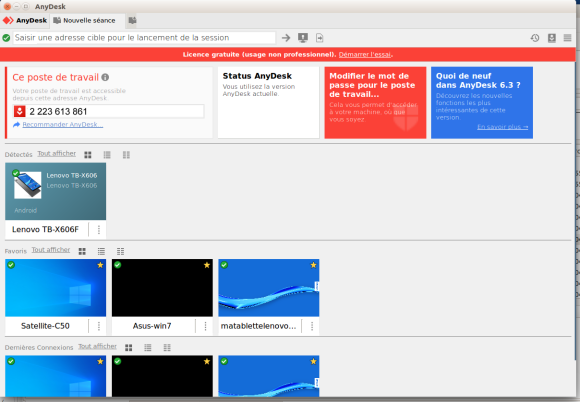Viewport: 580px width, 402px height.
Task: Click Tout afficher next to Favoris
Action: coord(51,250)
